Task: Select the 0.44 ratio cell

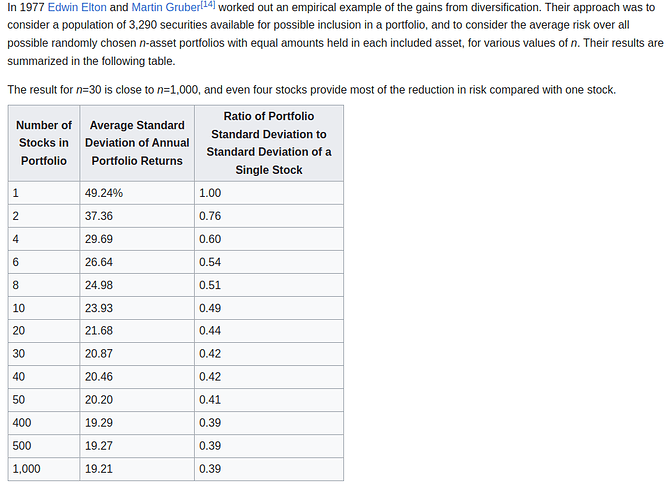Action: (x=210, y=331)
